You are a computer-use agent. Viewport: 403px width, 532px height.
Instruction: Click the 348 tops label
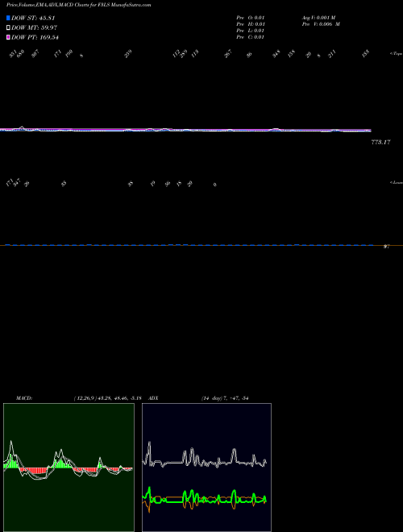pos(276,54)
